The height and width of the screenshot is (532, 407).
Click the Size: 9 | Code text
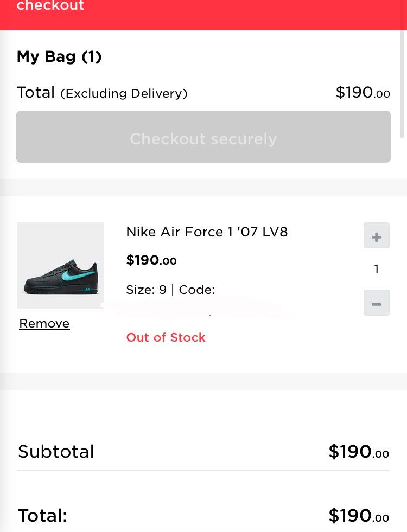tap(170, 290)
